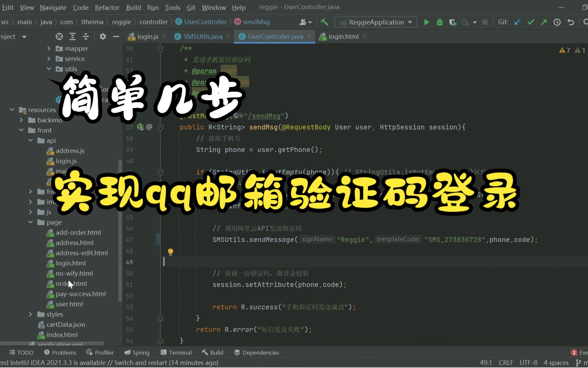Open Project panel settings gear
588x368 pixels.
[103, 36]
